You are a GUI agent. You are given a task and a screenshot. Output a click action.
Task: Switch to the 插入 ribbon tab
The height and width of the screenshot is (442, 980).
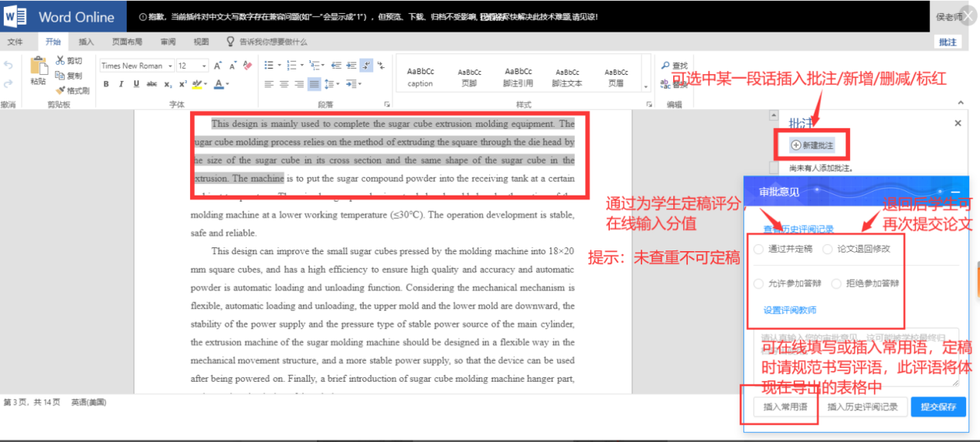(x=87, y=42)
